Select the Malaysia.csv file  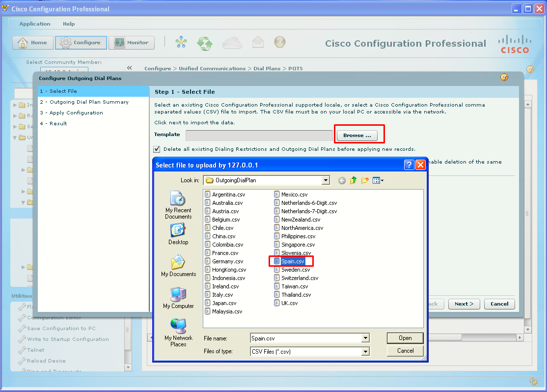tap(223, 311)
